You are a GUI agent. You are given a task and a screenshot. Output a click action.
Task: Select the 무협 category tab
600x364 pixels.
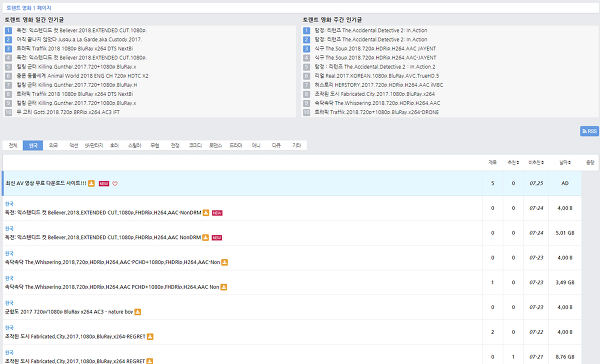[155, 145]
